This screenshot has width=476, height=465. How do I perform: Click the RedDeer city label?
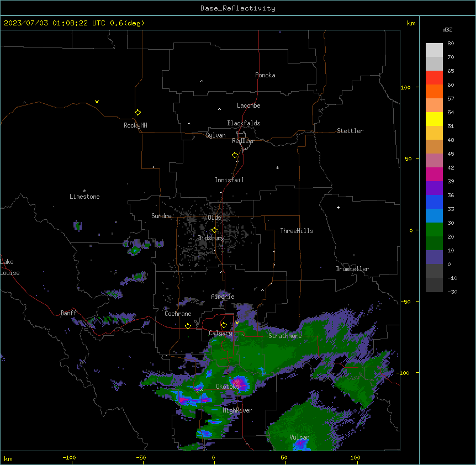[x=243, y=141]
